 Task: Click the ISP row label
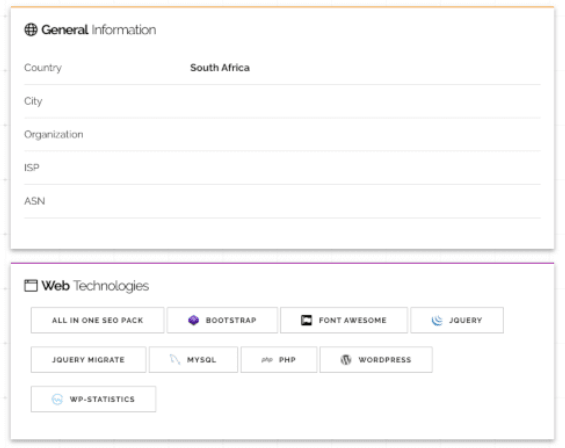click(32, 168)
